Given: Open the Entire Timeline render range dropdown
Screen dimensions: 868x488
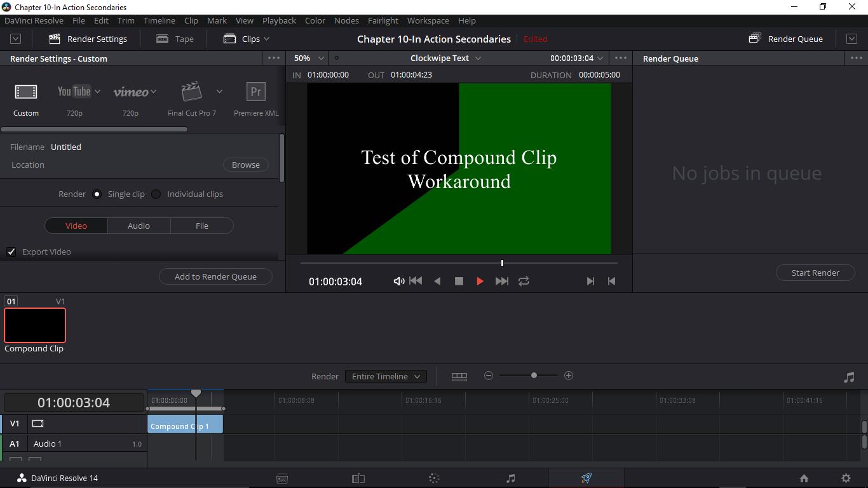Looking at the screenshot, I should click(x=386, y=376).
